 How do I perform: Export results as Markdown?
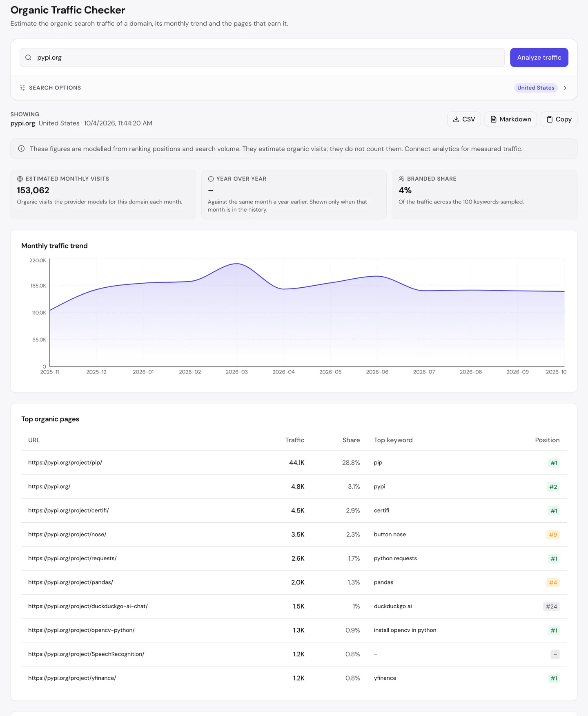(510, 119)
